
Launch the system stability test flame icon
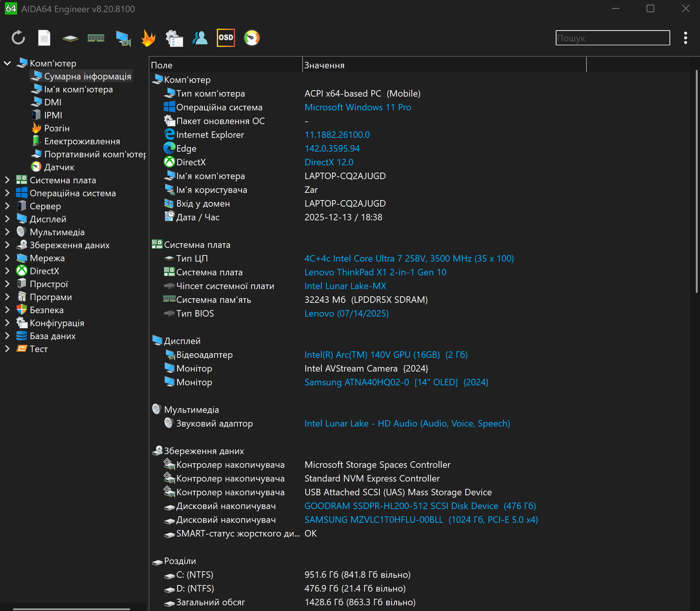coord(148,38)
